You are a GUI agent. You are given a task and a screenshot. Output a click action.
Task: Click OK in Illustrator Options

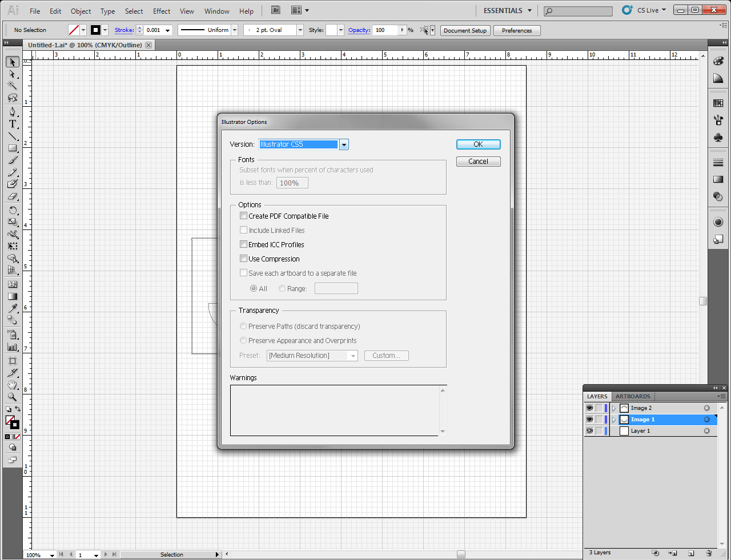(x=479, y=144)
